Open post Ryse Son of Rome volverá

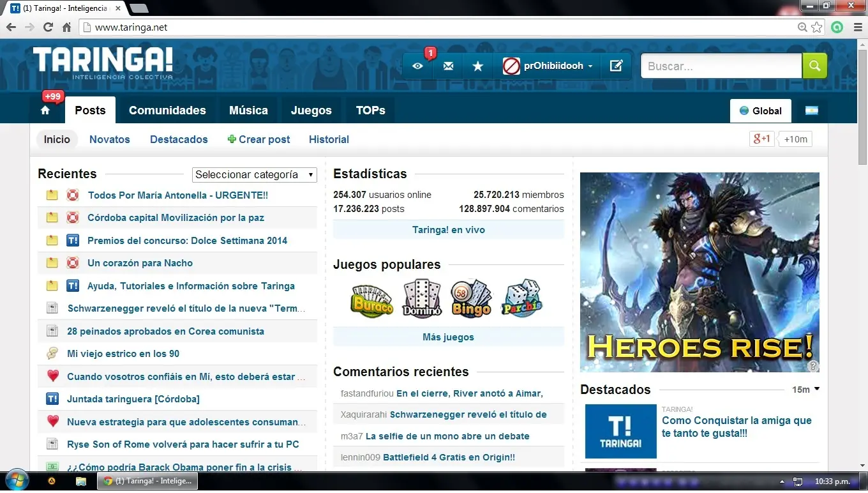[x=183, y=444]
